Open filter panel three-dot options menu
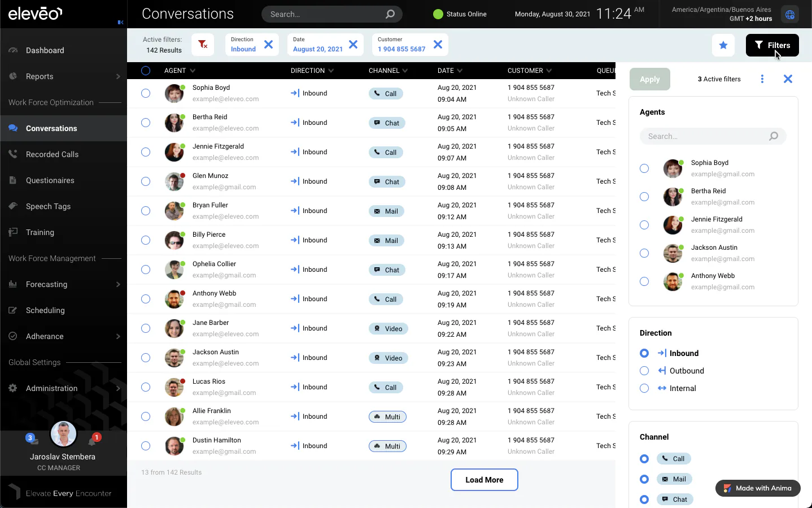 tap(762, 79)
